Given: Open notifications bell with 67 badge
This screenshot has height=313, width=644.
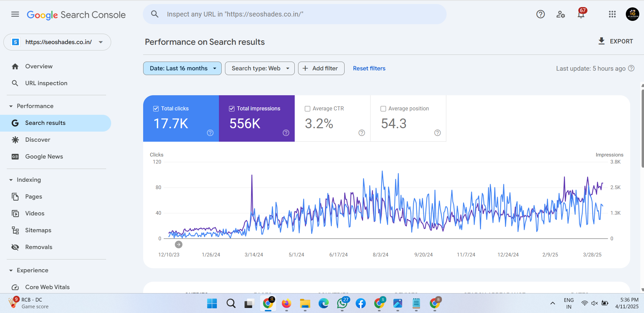Looking at the screenshot, I should point(581,13).
